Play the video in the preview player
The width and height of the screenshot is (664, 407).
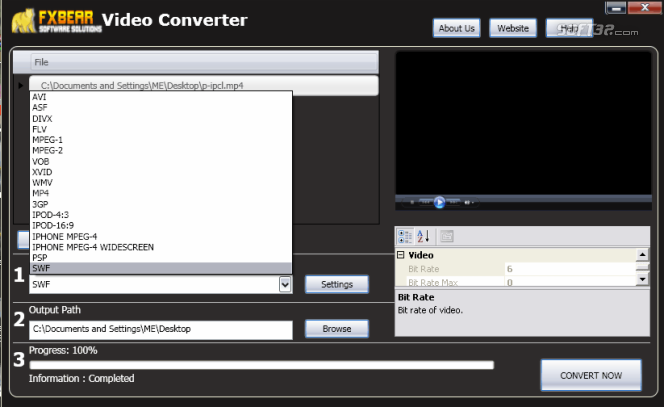(439, 202)
